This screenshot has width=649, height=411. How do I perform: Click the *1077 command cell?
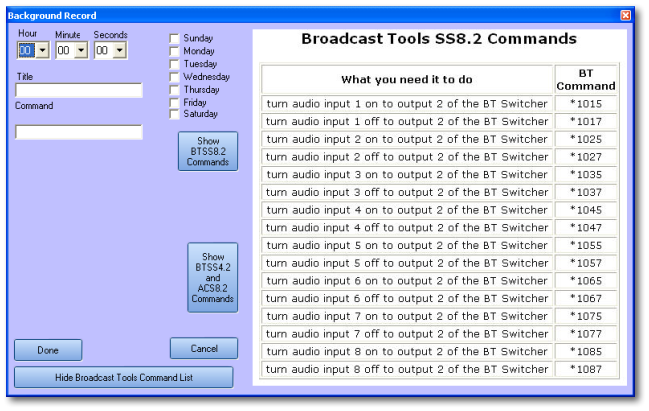click(586, 334)
